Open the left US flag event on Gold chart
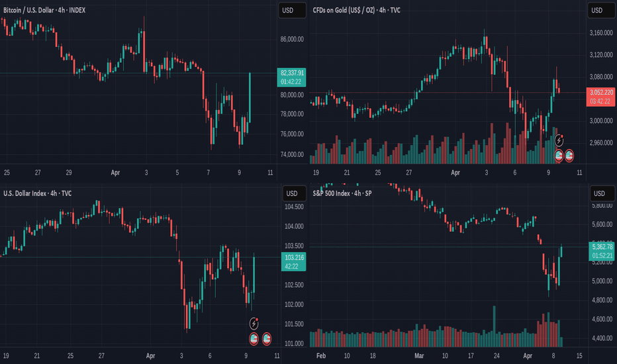The image size is (617, 364). click(559, 156)
